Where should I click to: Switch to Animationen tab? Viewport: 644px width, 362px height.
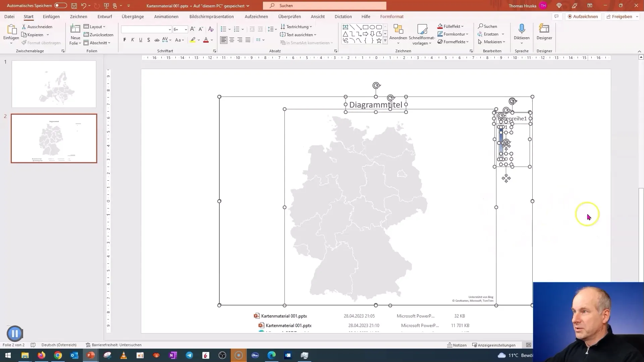166,16
